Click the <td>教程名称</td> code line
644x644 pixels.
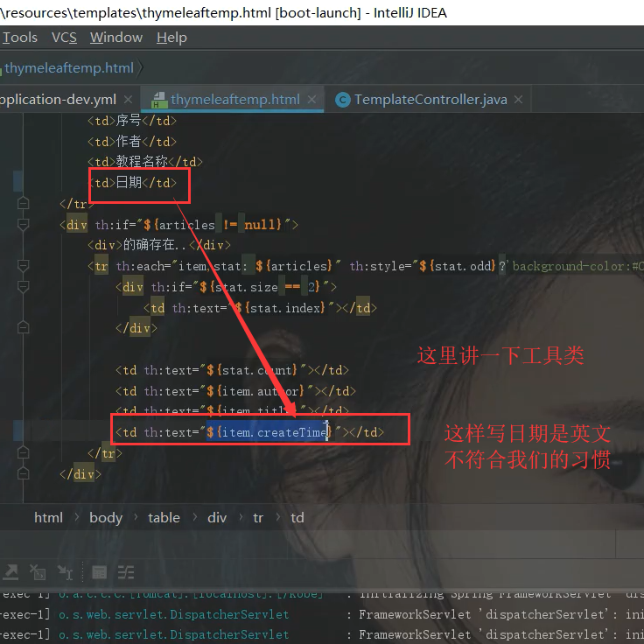click(x=145, y=161)
